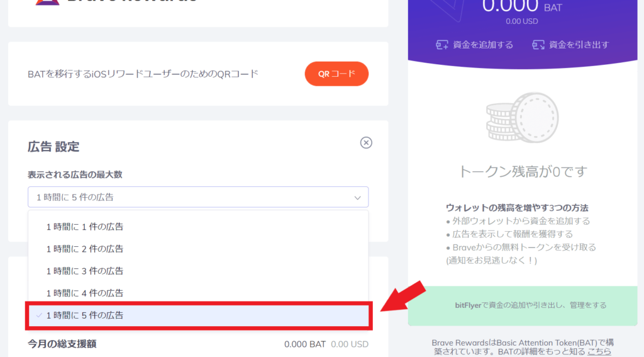The height and width of the screenshot is (357, 644).
Task: Click the トークン残高が0です heading
Action: pos(523,171)
